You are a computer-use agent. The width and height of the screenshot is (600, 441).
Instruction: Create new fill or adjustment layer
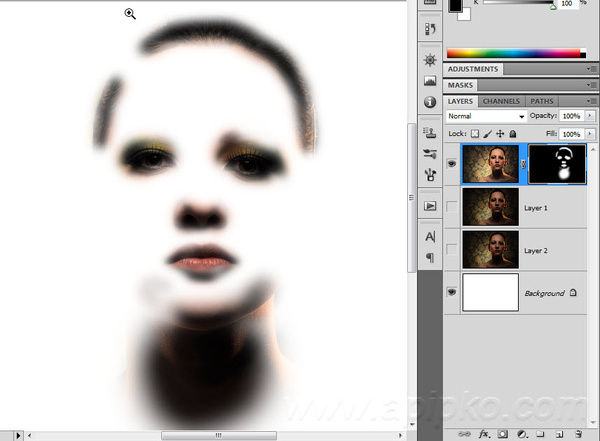click(522, 434)
